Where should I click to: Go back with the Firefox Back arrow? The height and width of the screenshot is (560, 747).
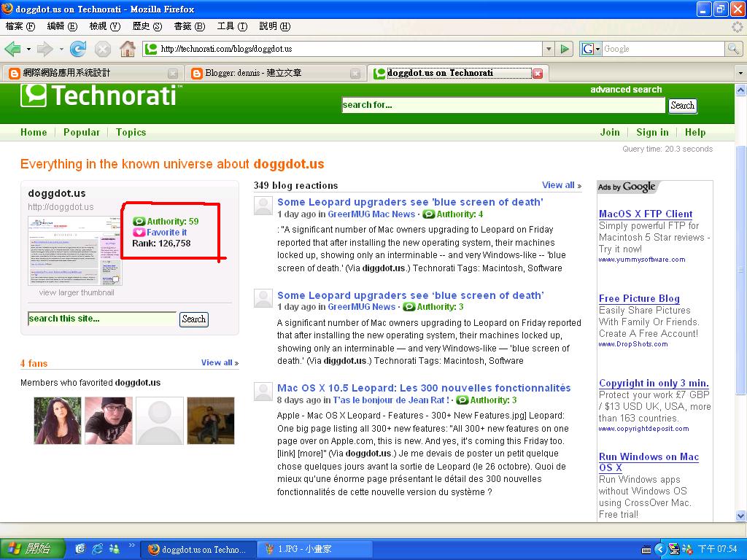pyautogui.click(x=13, y=49)
